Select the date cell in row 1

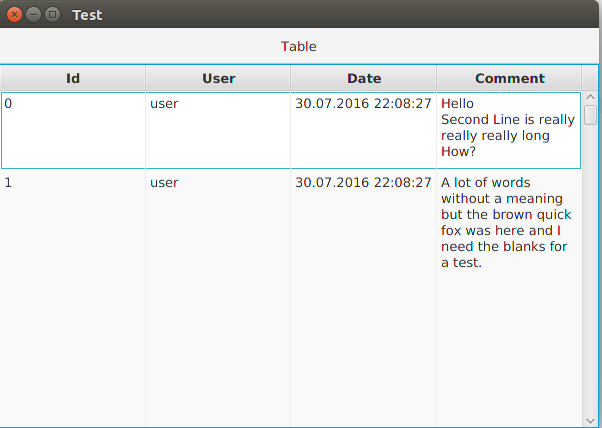[364, 297]
